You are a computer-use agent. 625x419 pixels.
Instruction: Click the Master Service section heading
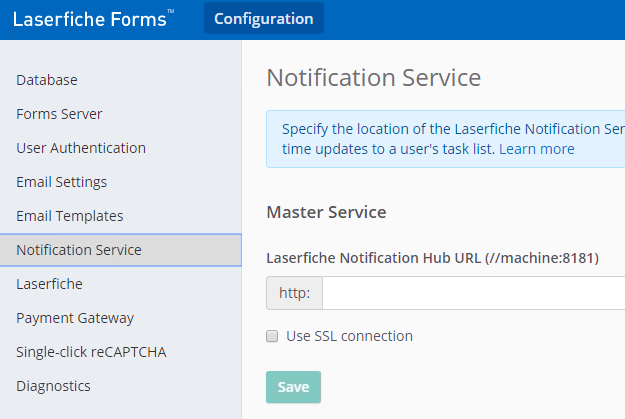pos(326,212)
